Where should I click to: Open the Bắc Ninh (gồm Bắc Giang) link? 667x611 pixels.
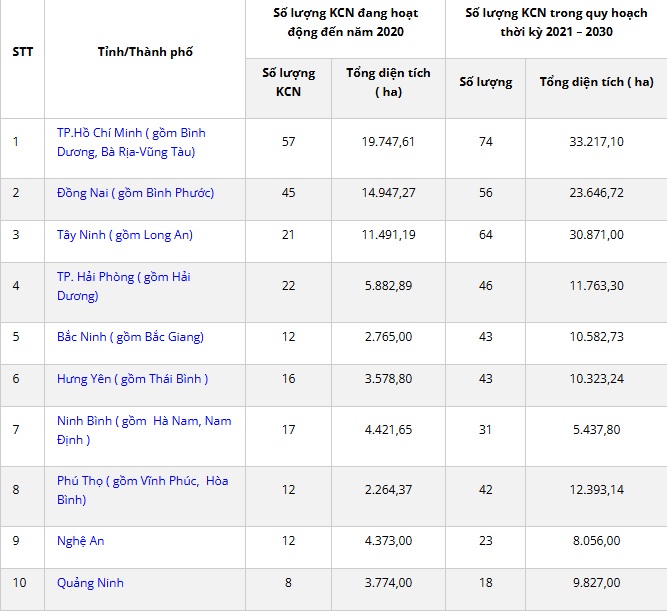tap(130, 337)
